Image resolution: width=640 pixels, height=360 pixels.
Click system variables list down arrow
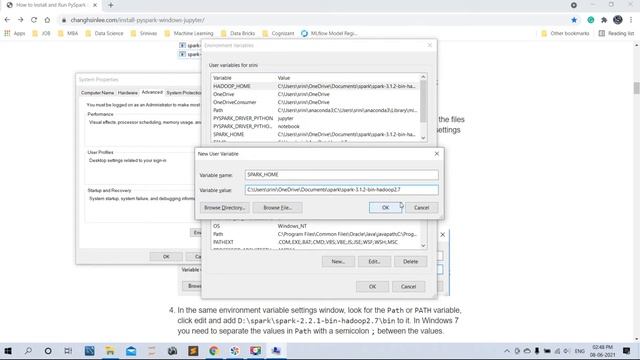pos(423,246)
